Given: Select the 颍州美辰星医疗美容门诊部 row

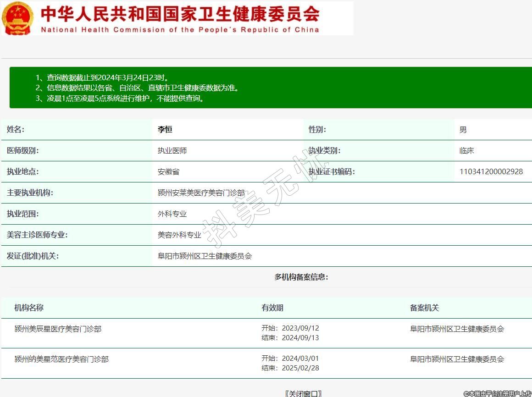Looking at the screenshot, I should (58, 329).
